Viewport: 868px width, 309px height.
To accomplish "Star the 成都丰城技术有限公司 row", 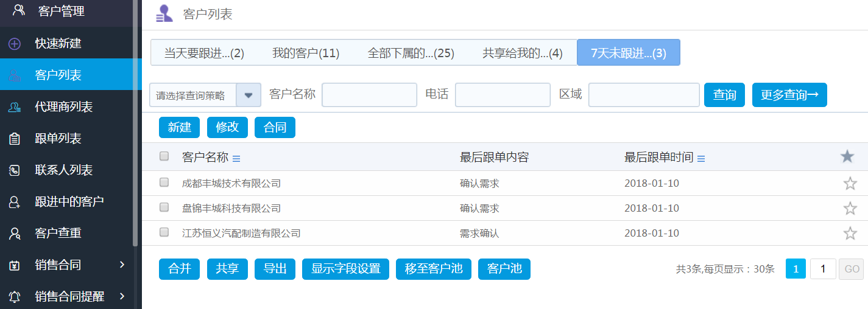I will tap(850, 183).
